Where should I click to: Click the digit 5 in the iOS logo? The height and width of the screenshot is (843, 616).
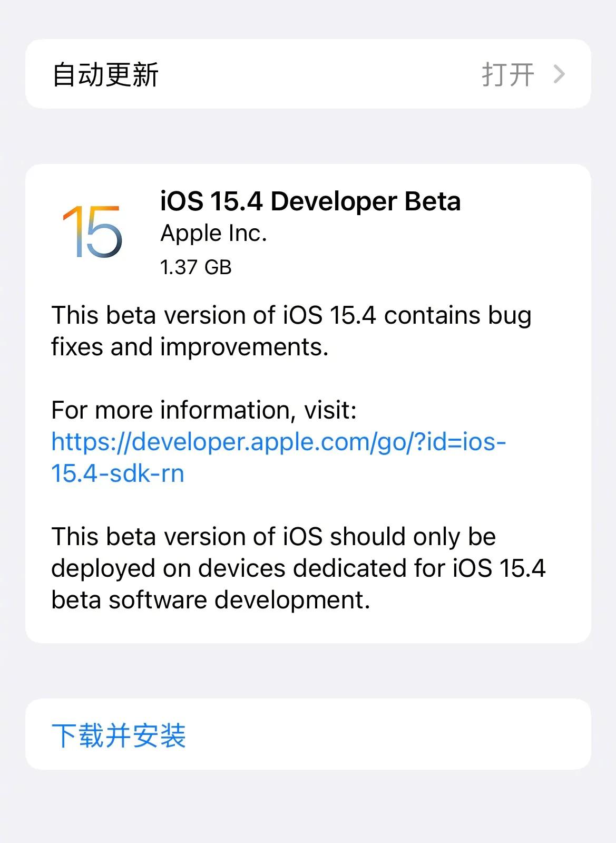point(102,231)
